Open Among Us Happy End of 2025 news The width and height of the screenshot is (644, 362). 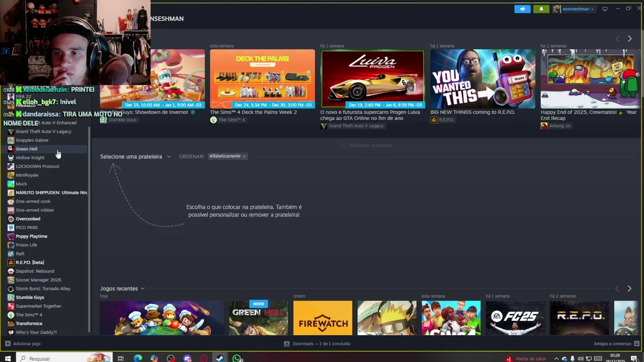590,79
